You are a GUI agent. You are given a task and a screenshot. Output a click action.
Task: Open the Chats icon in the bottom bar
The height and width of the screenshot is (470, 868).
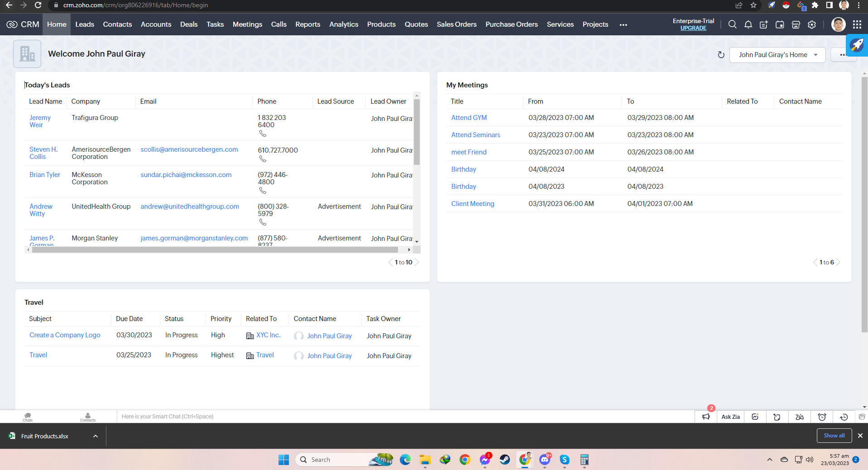pos(28,417)
